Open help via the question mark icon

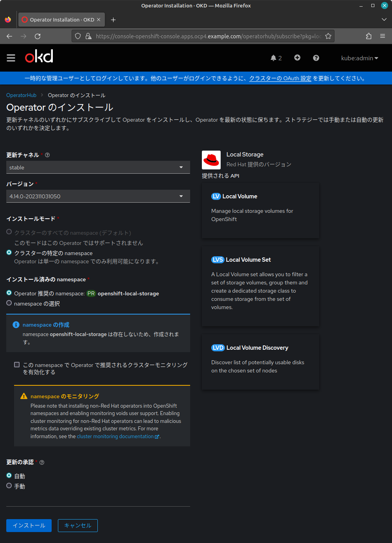(316, 58)
